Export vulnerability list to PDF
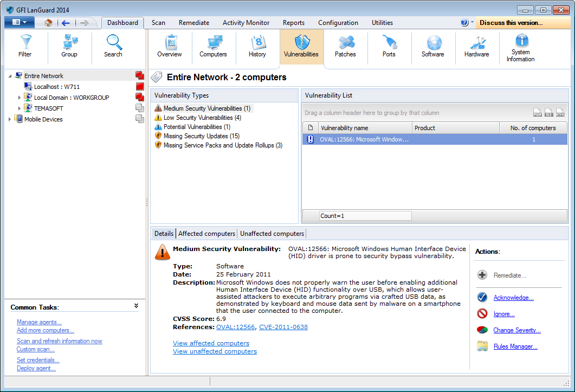Viewport: 575px width, 392px height. 537,113
